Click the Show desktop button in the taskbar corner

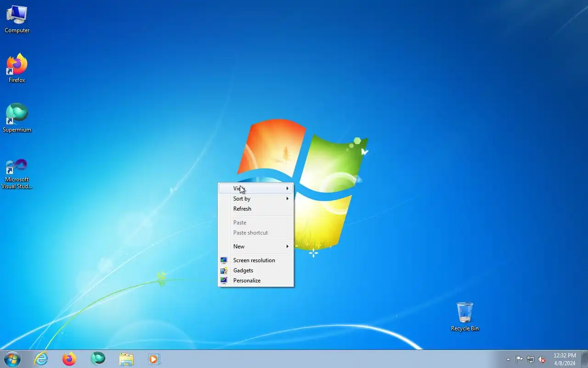click(584, 359)
